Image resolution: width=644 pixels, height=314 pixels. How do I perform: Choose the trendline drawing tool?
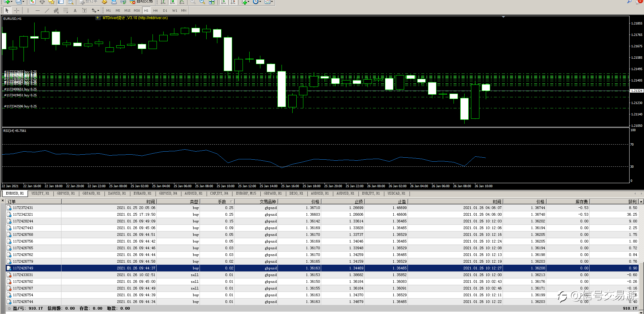click(x=47, y=10)
